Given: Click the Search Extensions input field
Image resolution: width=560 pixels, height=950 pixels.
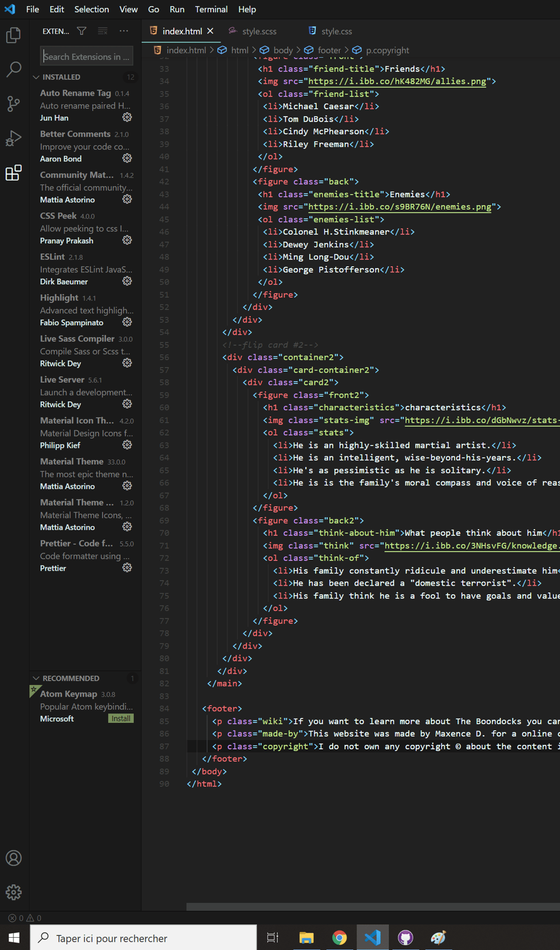Looking at the screenshot, I should 87,56.
